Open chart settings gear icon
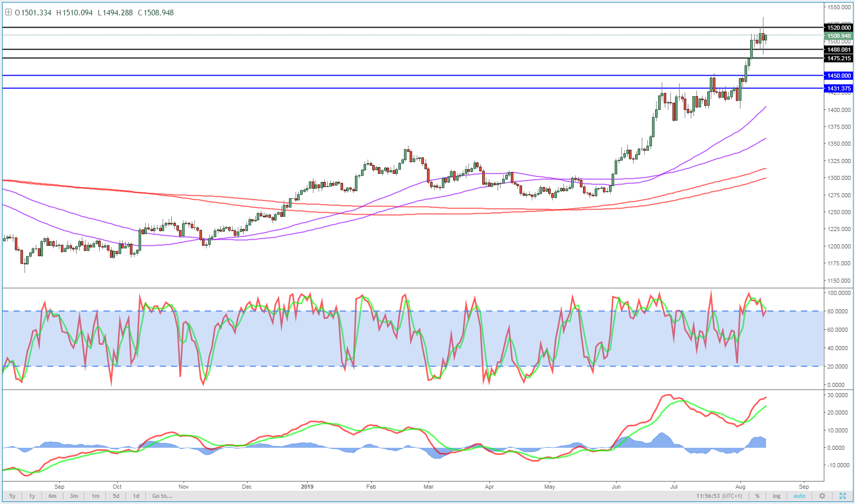This screenshot has height=504, width=855. point(822,496)
